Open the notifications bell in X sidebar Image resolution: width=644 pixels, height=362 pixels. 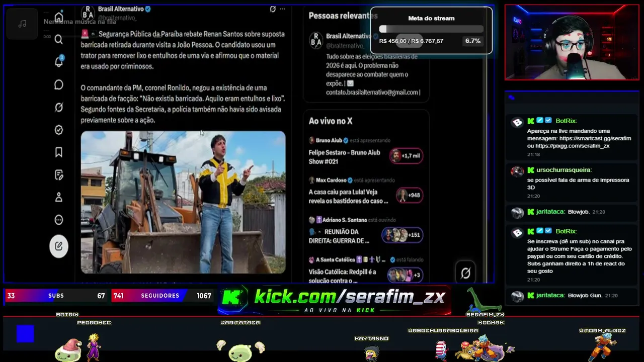tap(59, 61)
